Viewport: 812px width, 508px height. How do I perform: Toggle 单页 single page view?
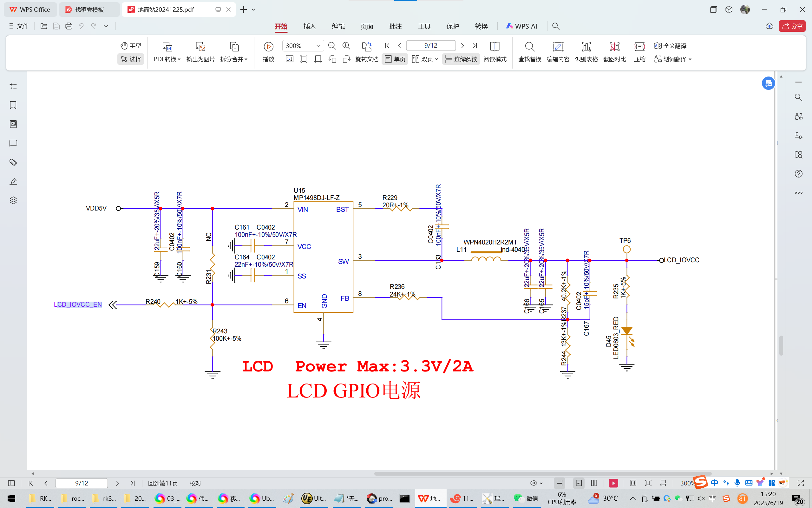395,59
